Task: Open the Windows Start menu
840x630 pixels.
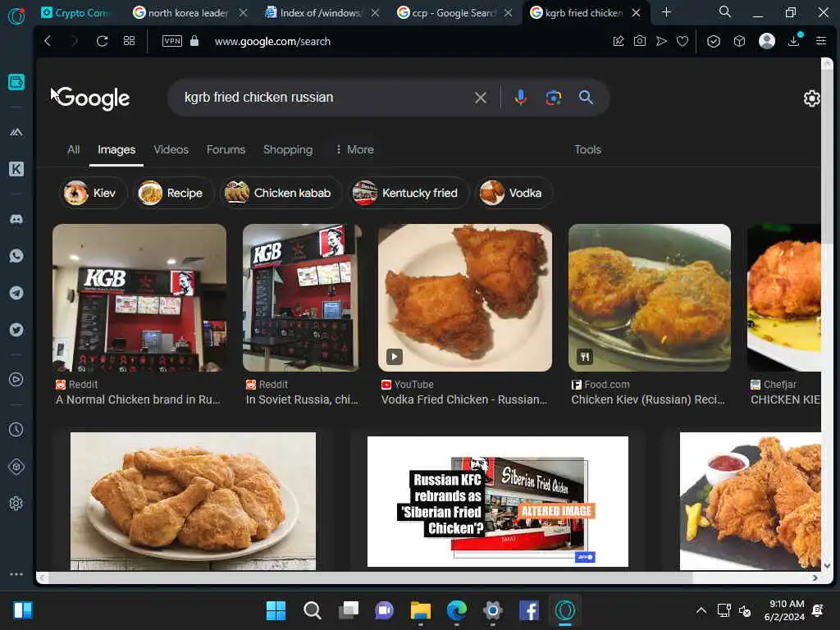Action: point(276,610)
